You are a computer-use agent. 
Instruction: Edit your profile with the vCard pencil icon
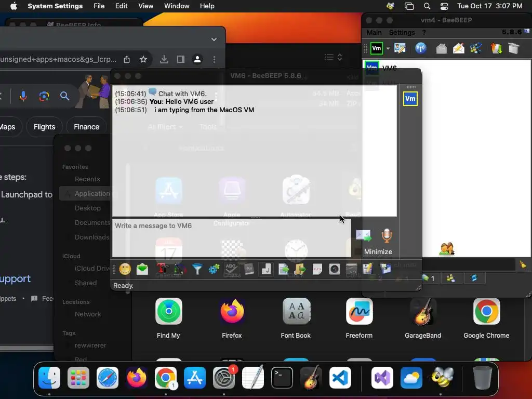(400, 48)
